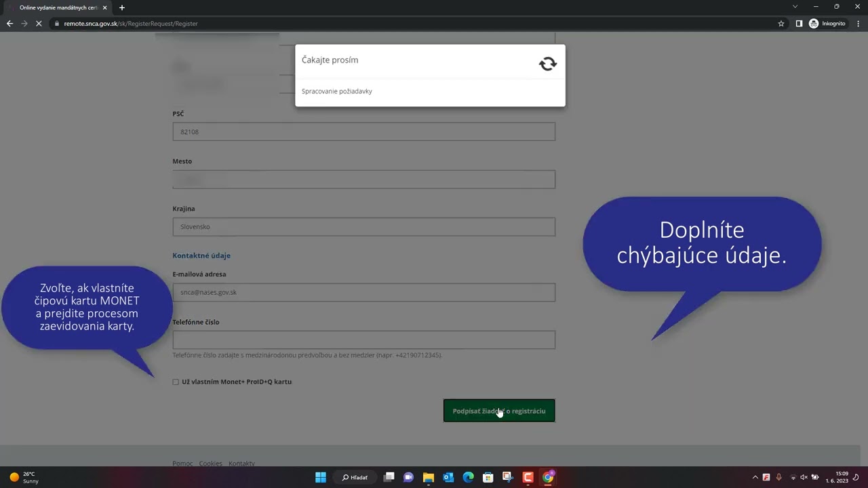Open the Kontakty footer link
This screenshot has height=488, width=868.
pos(241,464)
